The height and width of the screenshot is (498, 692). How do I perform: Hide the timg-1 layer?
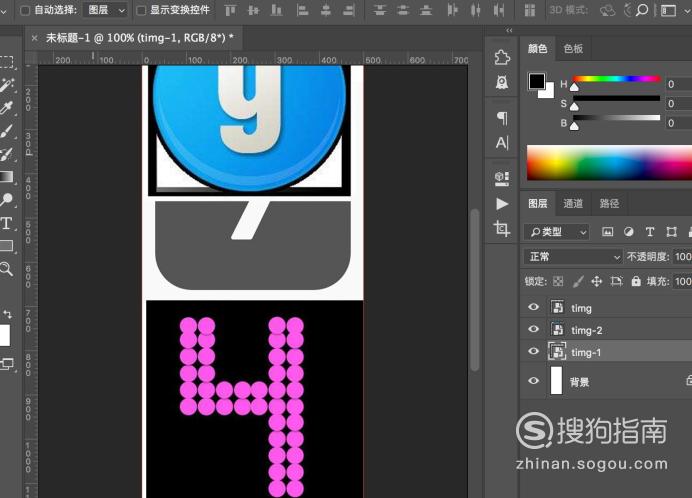tap(533, 351)
